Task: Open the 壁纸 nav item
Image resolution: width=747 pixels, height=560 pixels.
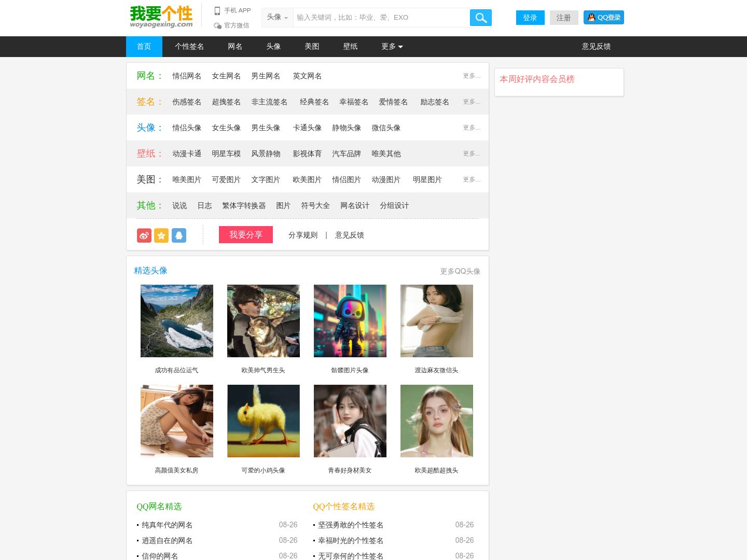Action: pyautogui.click(x=350, y=47)
